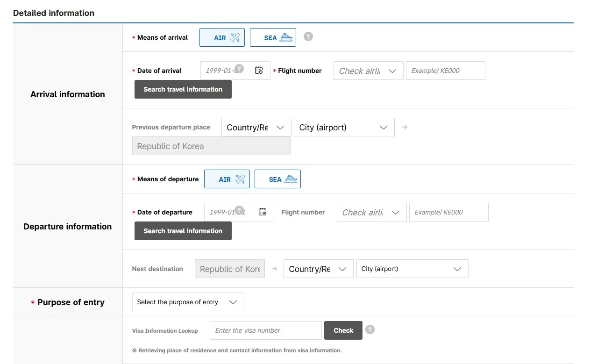Open next destination Country/Region dropdown

click(x=318, y=269)
